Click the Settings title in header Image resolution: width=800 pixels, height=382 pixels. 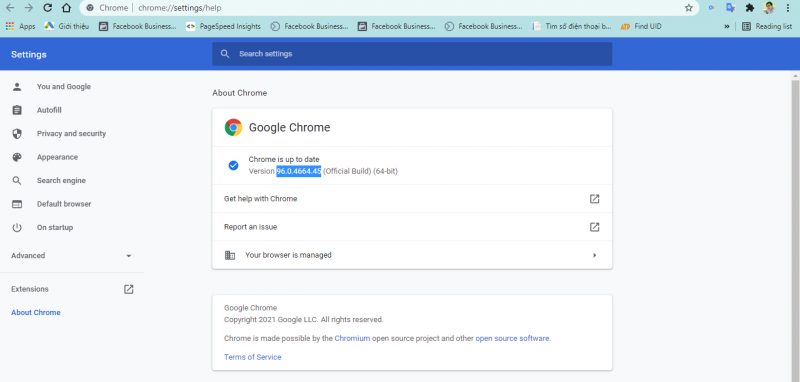29,55
